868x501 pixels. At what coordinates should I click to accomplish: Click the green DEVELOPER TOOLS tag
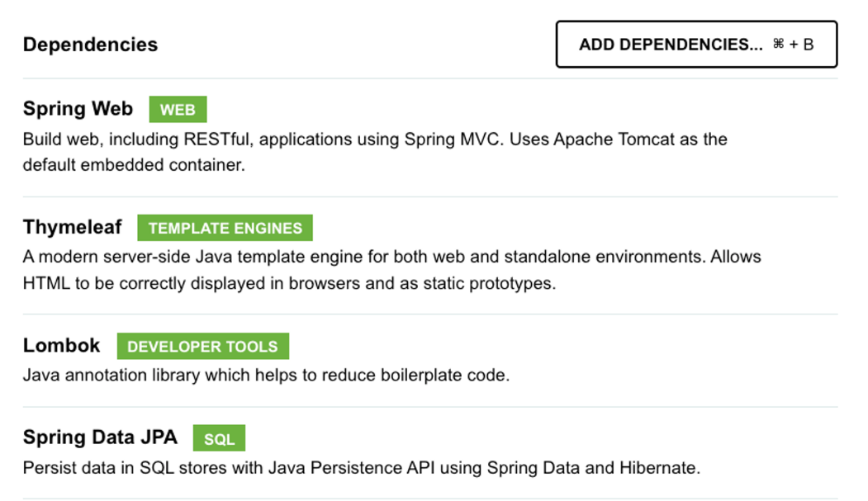[202, 347]
